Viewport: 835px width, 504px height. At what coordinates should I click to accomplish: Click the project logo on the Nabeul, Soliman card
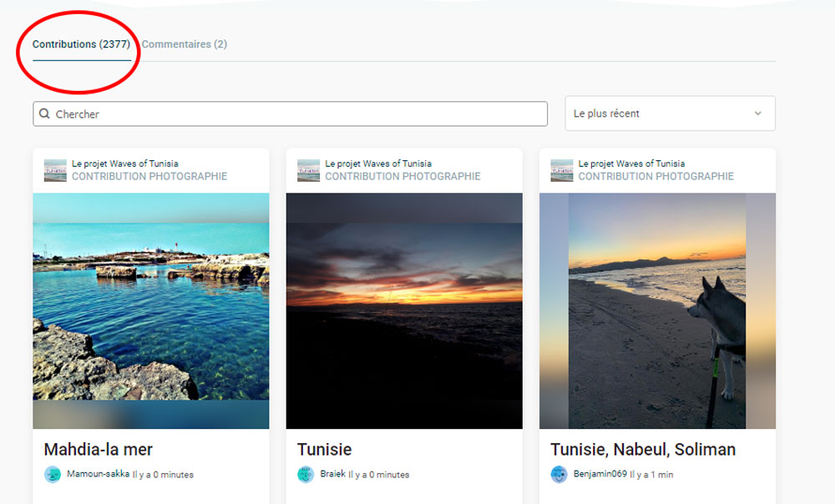pos(562,170)
